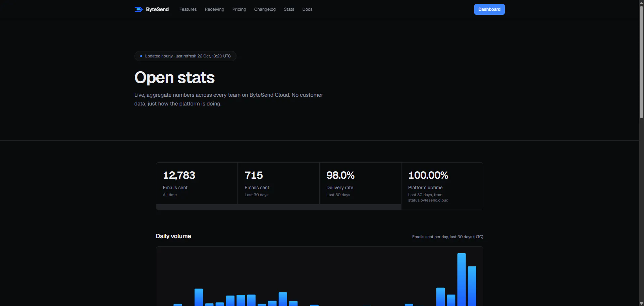View the Changelog page

(x=265, y=9)
